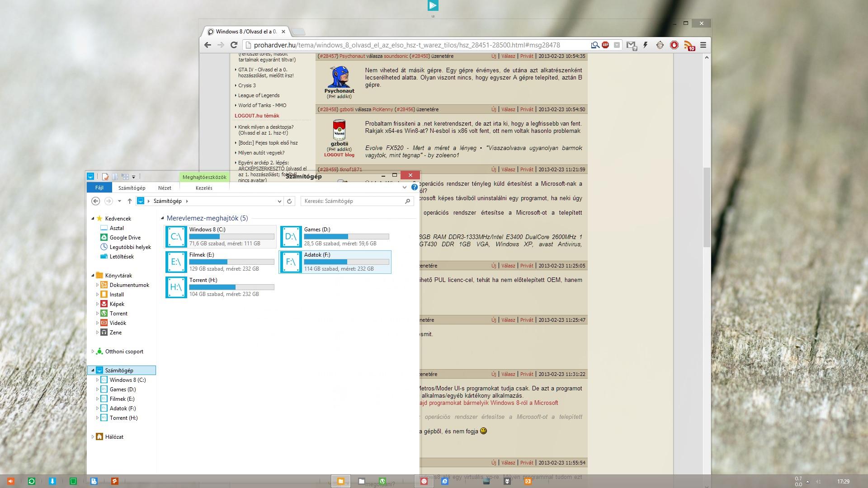The width and height of the screenshot is (868, 488).
Task: Expand Windows 8 (C:) in the navigation tree
Action: (97, 380)
